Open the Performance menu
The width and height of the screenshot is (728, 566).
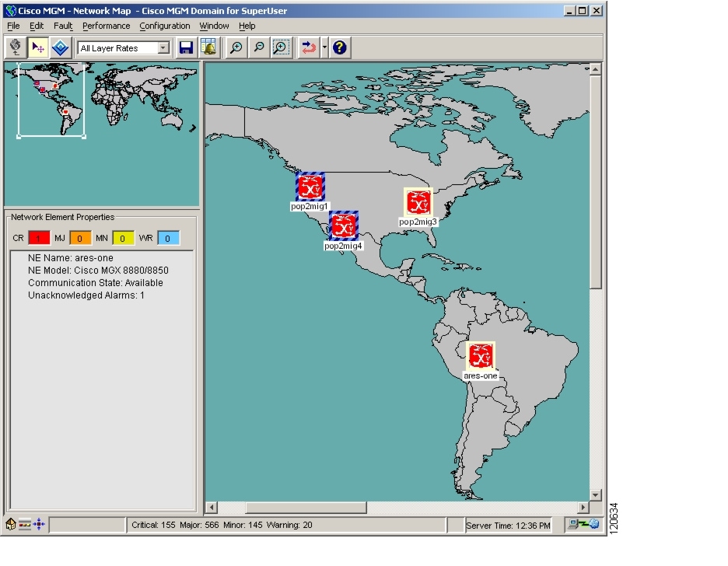tap(107, 26)
